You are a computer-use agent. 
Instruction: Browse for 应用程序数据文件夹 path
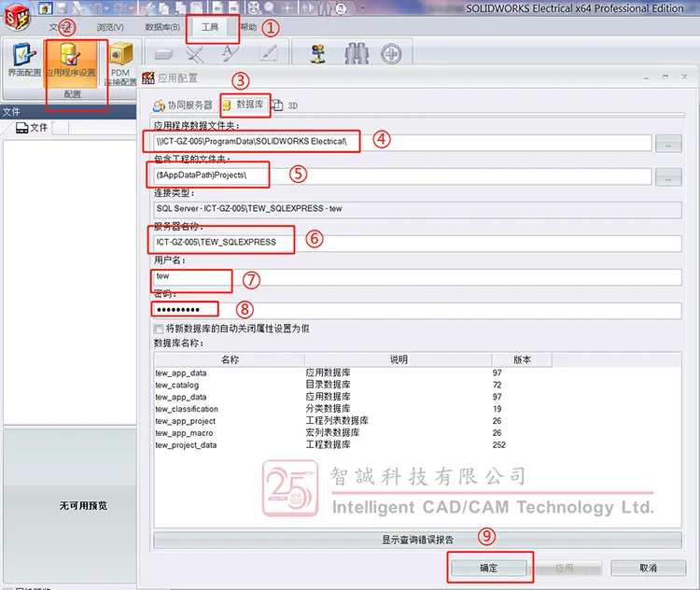[668, 144]
